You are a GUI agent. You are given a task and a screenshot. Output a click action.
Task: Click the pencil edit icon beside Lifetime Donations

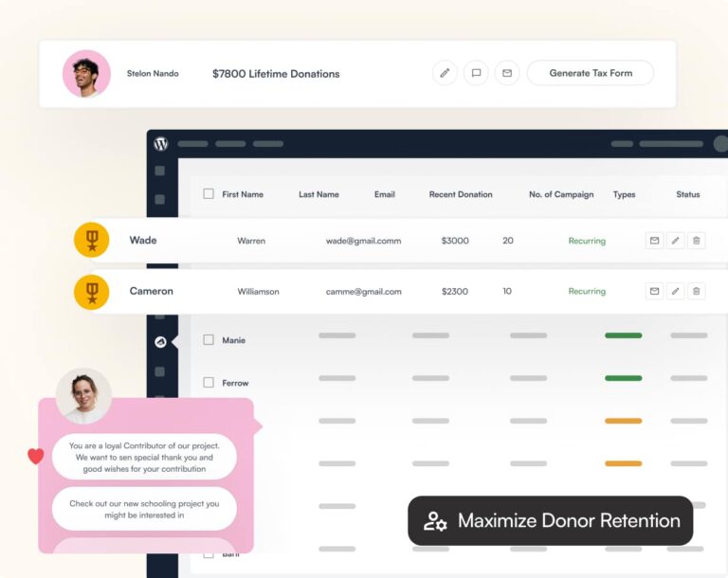(x=445, y=73)
